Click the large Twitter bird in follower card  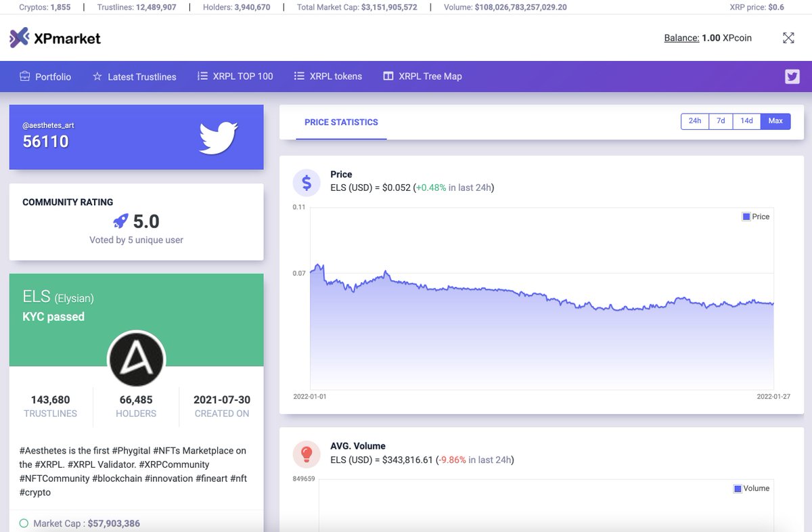(218, 137)
